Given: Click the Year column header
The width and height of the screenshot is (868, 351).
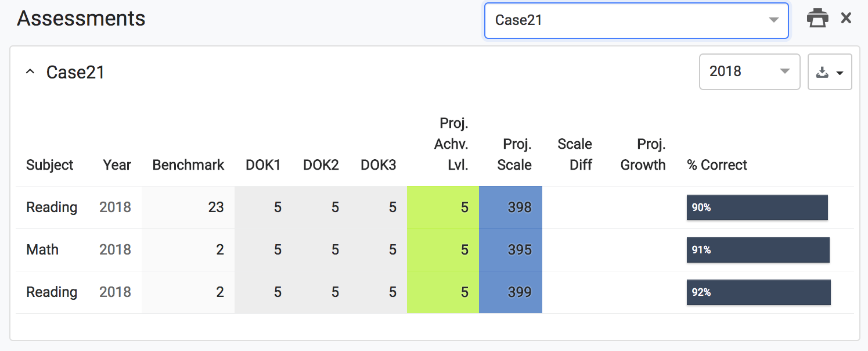Looking at the screenshot, I should (117, 165).
